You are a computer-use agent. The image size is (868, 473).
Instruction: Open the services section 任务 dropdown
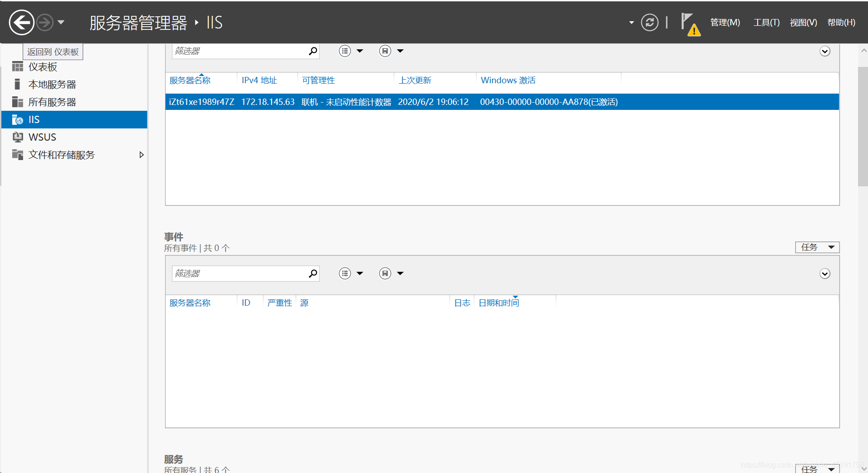point(817,468)
